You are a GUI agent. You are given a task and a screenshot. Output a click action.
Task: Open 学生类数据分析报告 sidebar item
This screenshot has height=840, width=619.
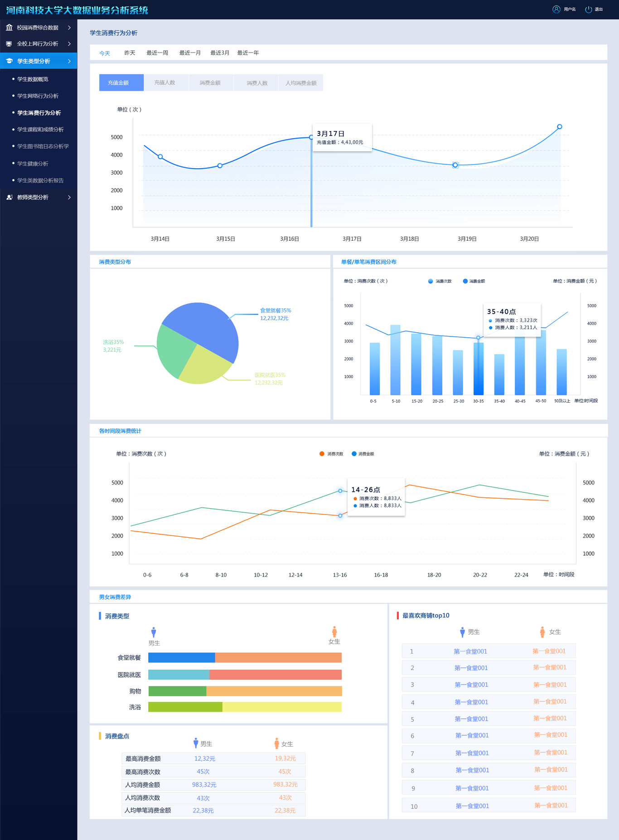[x=40, y=180]
